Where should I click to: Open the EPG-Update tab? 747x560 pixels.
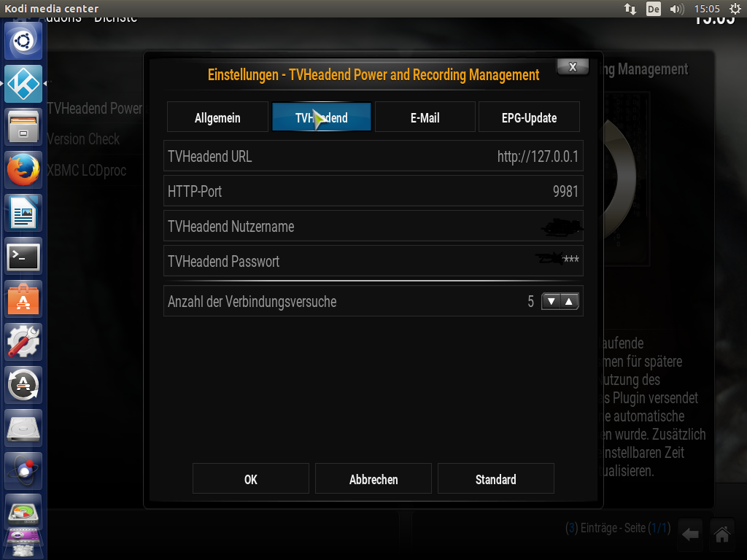click(530, 117)
